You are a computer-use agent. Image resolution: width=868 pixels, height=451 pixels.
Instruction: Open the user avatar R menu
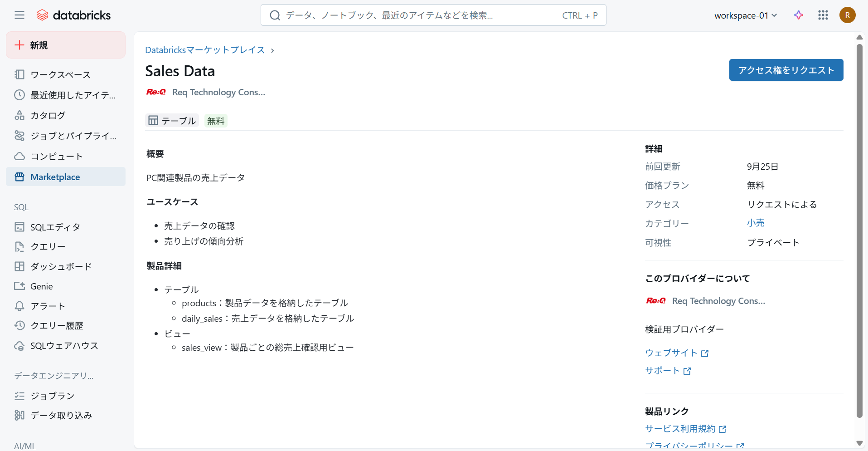(x=847, y=15)
